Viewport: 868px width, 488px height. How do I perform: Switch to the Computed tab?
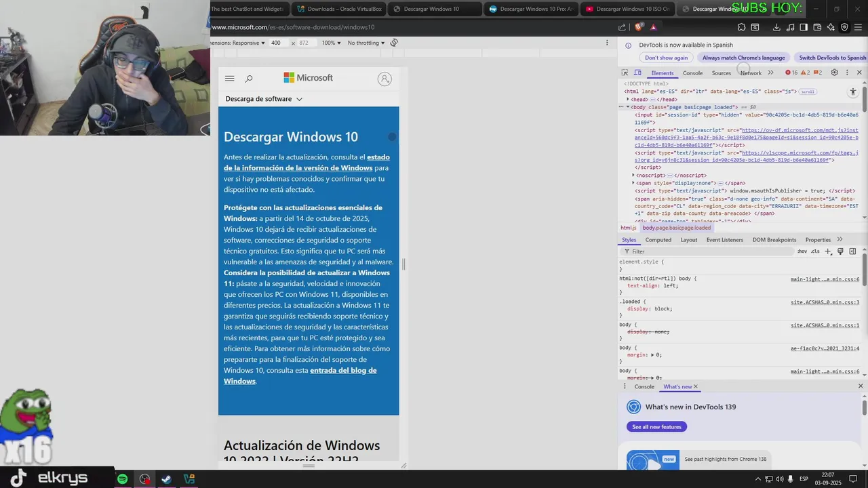pos(658,240)
